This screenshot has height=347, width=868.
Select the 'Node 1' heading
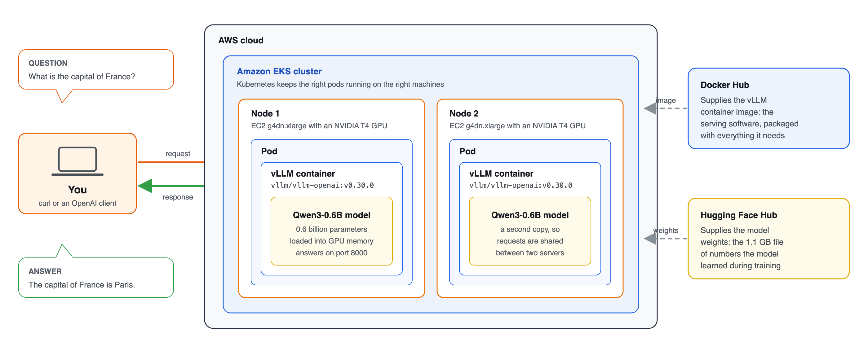pos(265,113)
